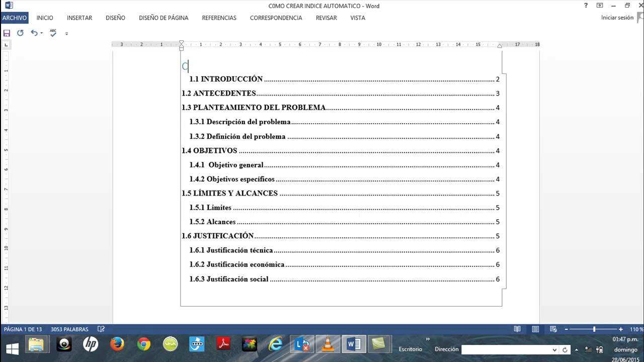The width and height of the screenshot is (644, 362).
Task: Save the document with the floppy disk icon
Action: [x=7, y=33]
